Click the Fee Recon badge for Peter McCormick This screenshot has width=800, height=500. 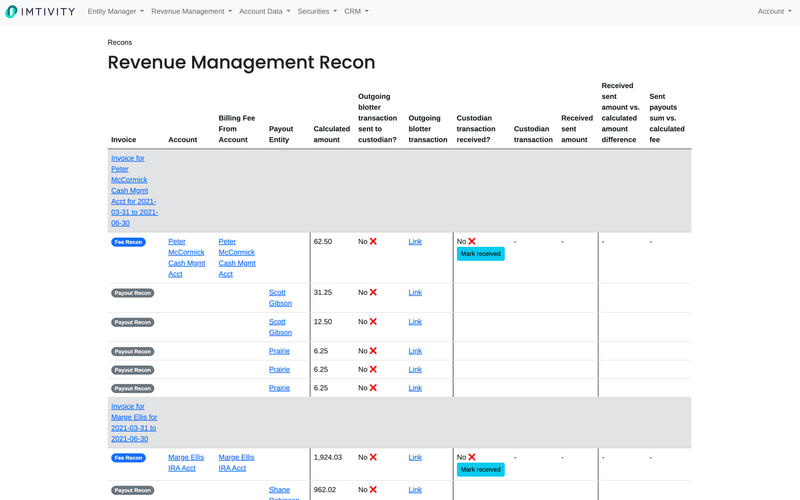click(x=128, y=242)
